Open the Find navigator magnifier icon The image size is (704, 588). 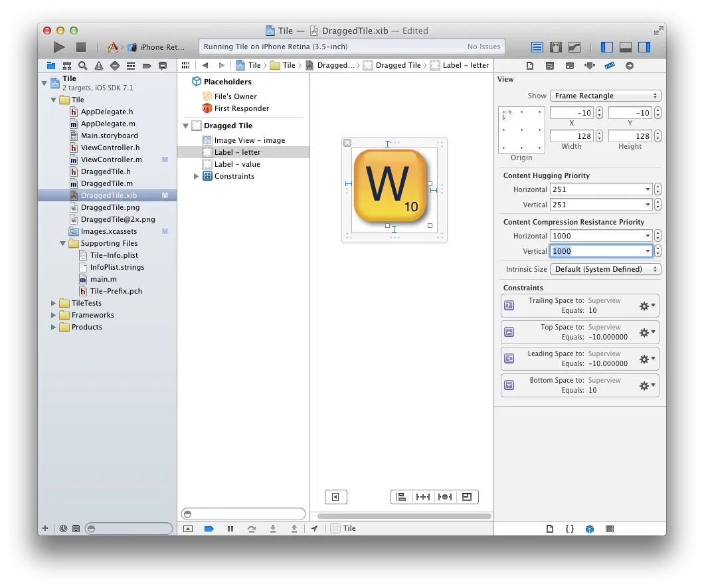click(82, 66)
